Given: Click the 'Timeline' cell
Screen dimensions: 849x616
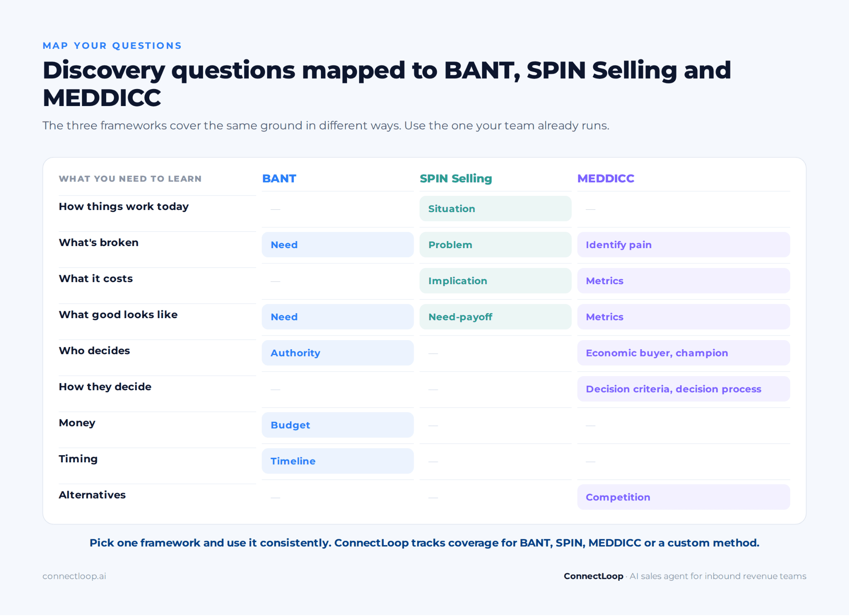Looking at the screenshot, I should click(337, 461).
